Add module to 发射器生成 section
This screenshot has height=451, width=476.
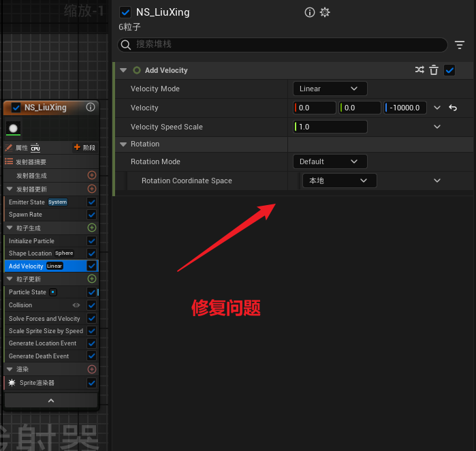[92, 175]
